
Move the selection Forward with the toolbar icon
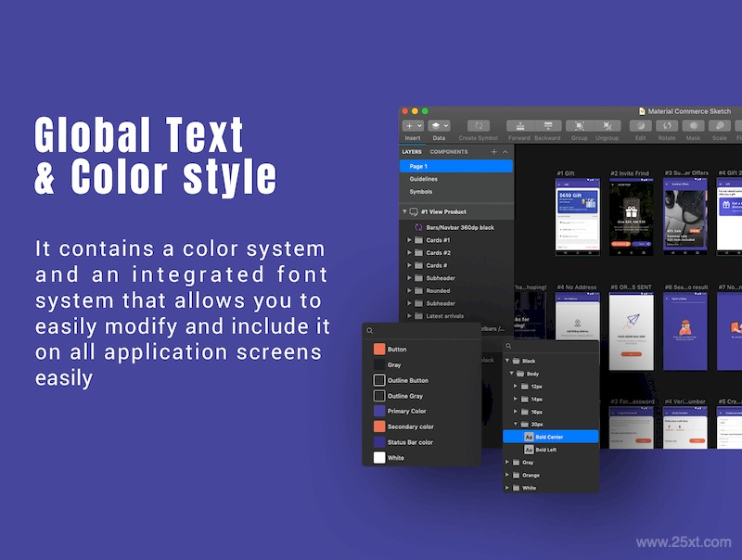click(520, 126)
